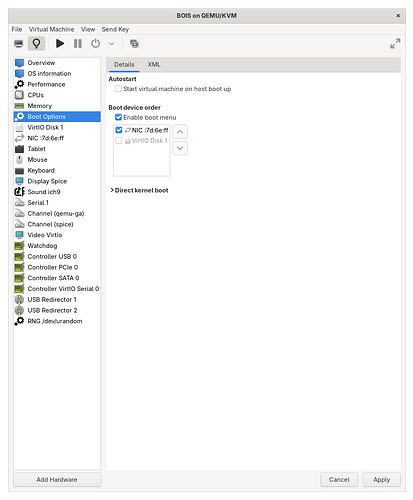Click Cancel button

[x=339, y=479]
